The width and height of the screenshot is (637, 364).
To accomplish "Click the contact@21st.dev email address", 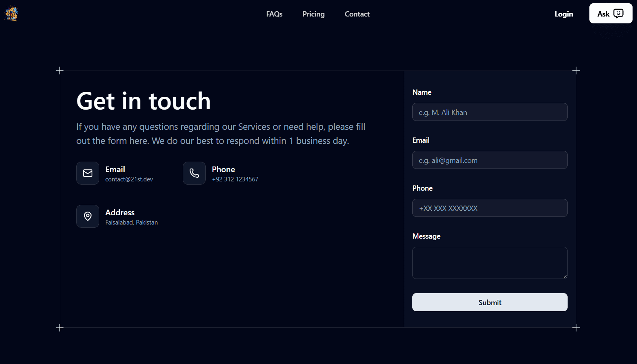I will 129,179.
